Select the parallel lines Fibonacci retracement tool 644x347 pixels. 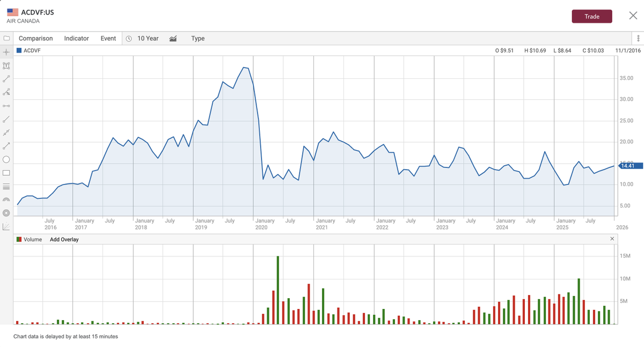click(6, 187)
